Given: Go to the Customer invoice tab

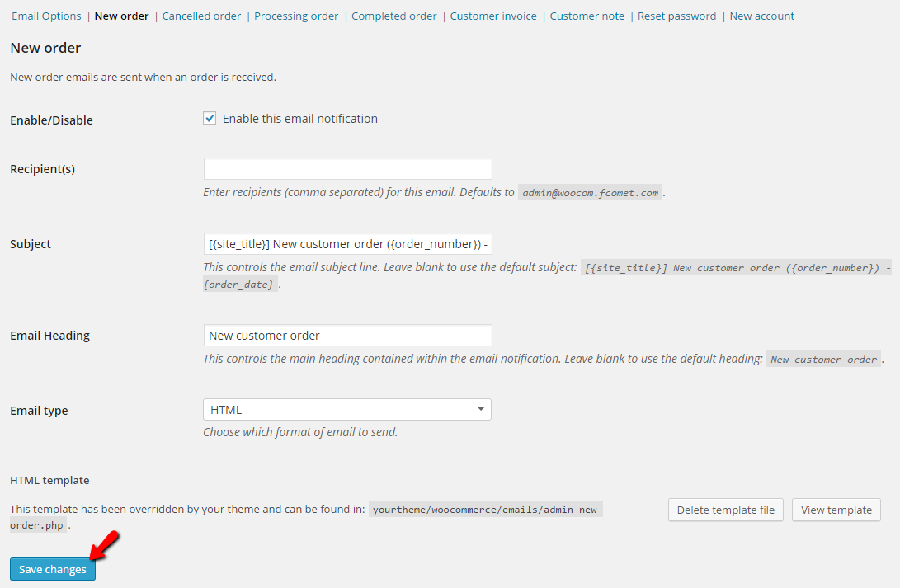Looking at the screenshot, I should 492,16.
